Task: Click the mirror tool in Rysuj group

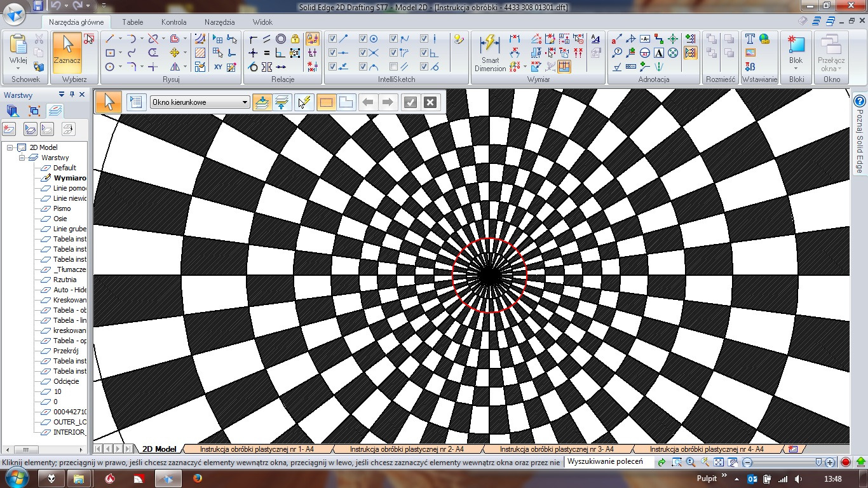Action: [174, 67]
